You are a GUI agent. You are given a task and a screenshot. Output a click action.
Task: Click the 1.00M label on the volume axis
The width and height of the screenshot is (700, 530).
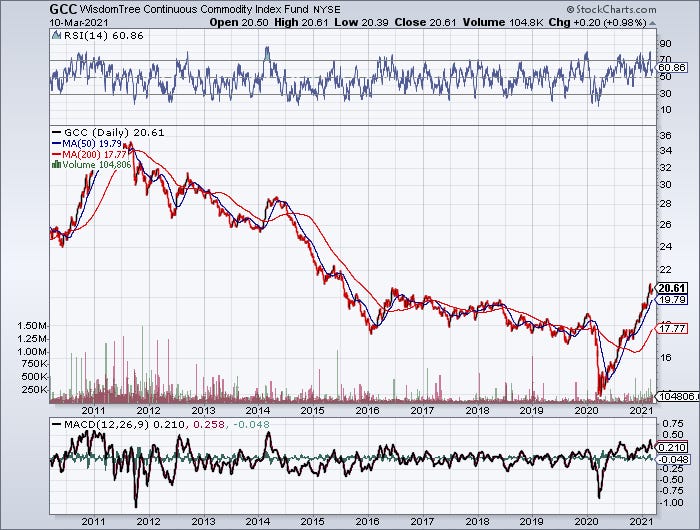[x=32, y=352]
